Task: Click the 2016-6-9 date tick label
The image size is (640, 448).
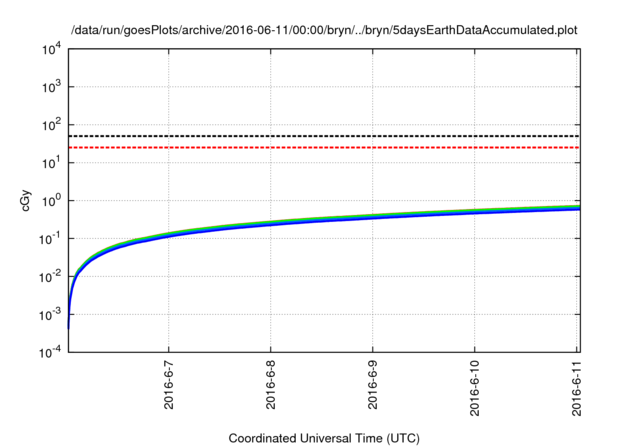Action: click(373, 384)
